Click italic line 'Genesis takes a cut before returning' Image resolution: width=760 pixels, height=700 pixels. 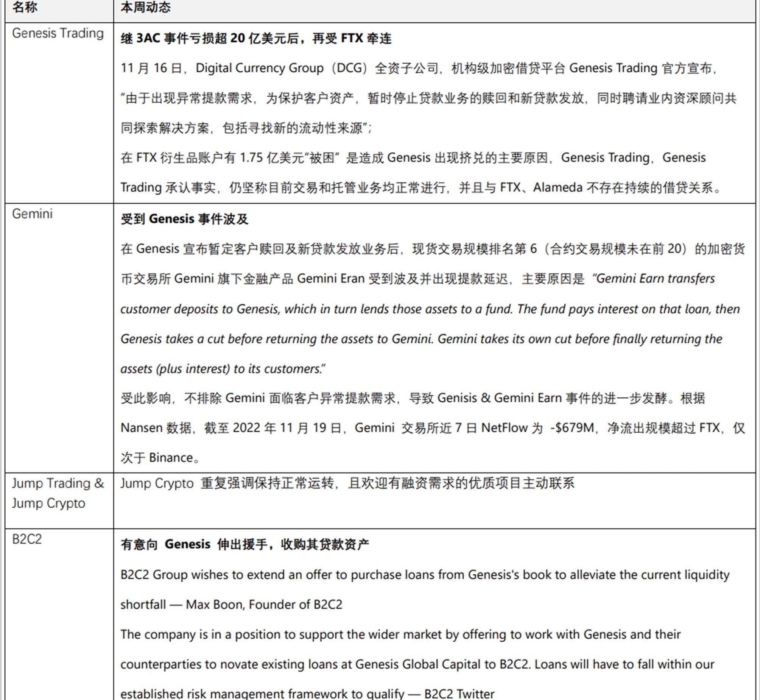422,338
